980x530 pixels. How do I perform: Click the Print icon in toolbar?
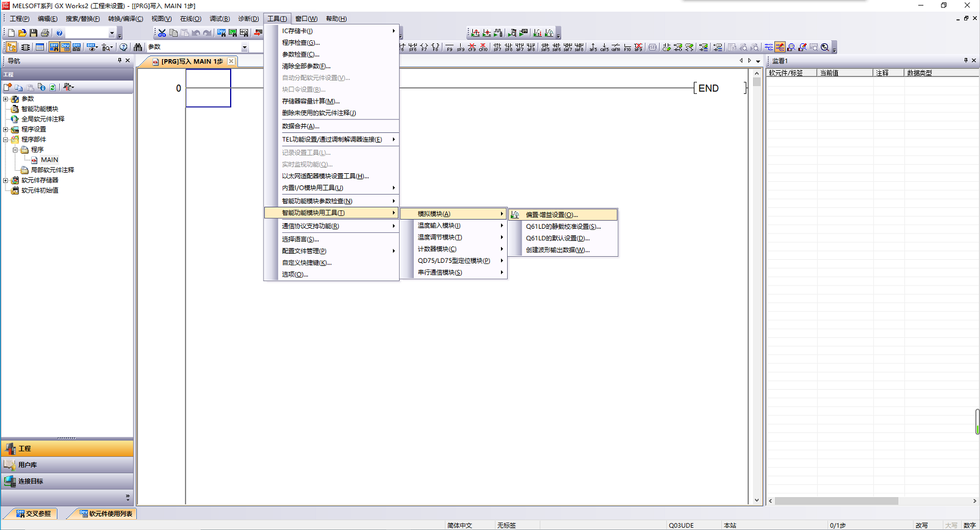coord(45,33)
